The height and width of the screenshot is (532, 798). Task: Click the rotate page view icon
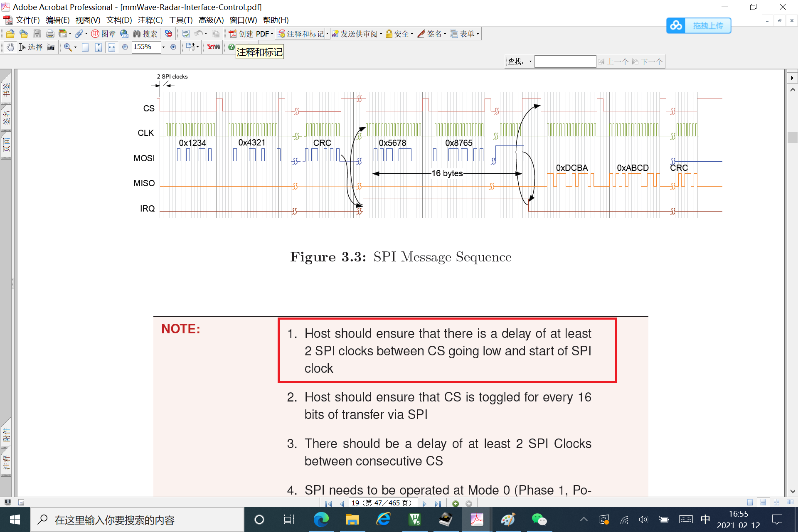(x=190, y=47)
